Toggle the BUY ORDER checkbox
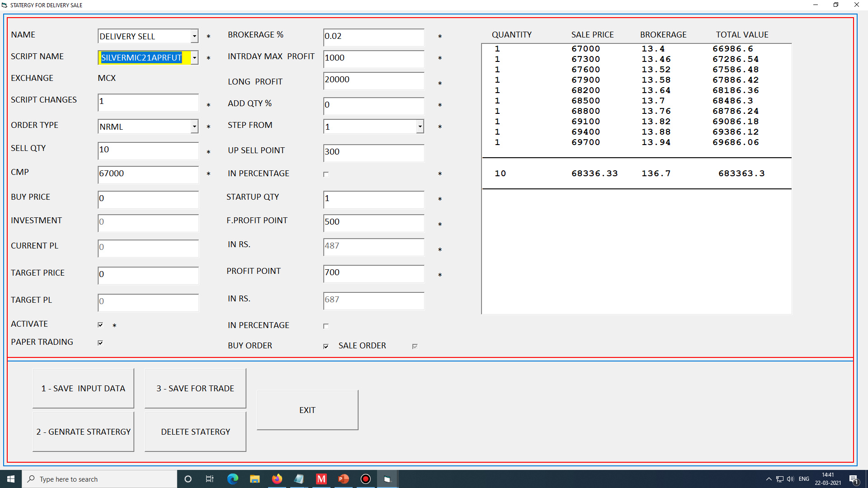 coord(326,347)
